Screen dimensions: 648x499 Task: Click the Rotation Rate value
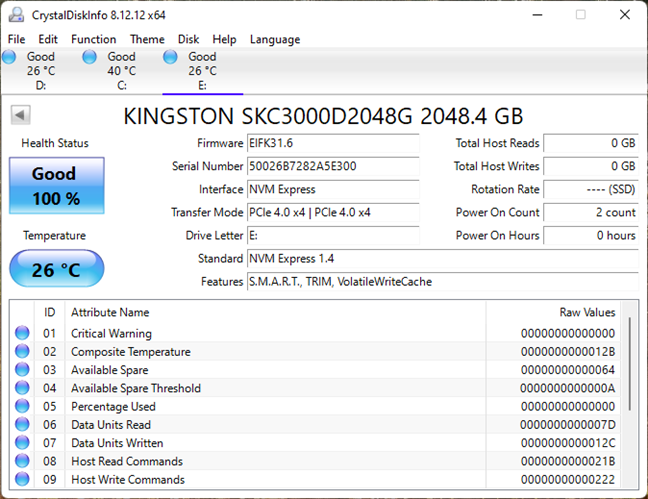(x=591, y=189)
